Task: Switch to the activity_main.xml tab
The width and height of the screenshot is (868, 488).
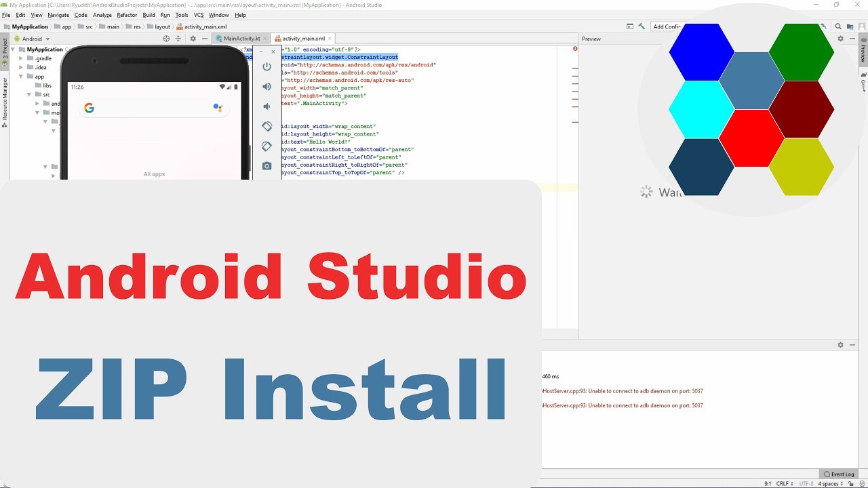Action: [304, 39]
